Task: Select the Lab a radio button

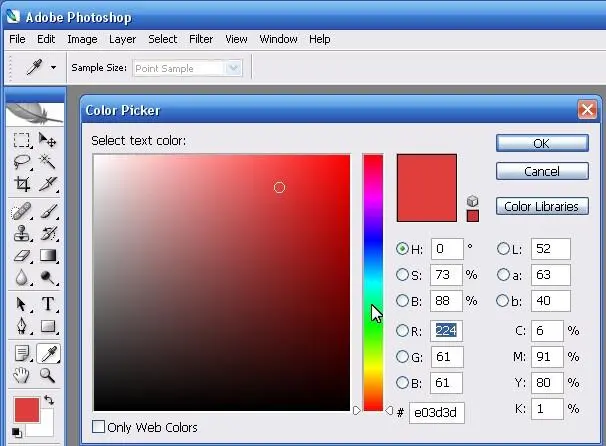Action: pos(503,274)
